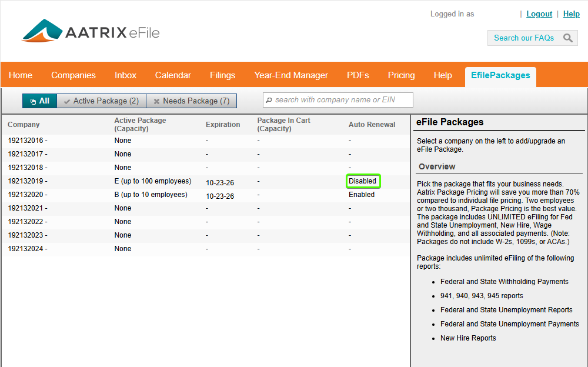The width and height of the screenshot is (588, 367).
Task: Select company 192132016 in the list
Action: (28, 141)
